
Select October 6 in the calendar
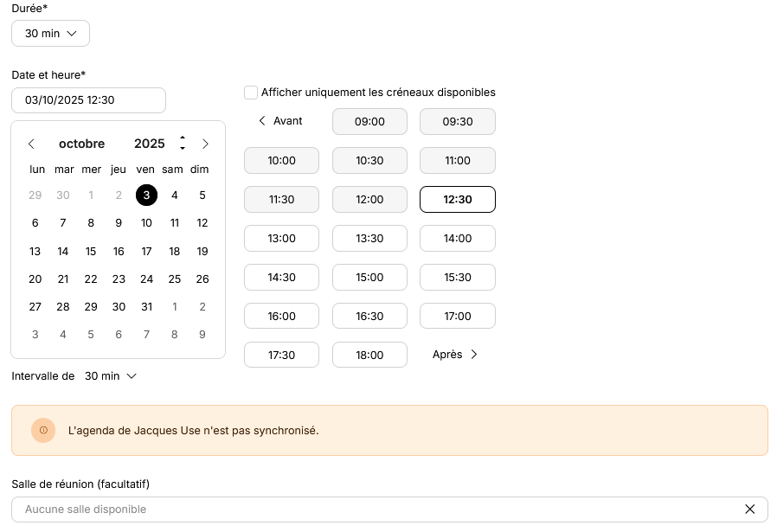[35, 223]
